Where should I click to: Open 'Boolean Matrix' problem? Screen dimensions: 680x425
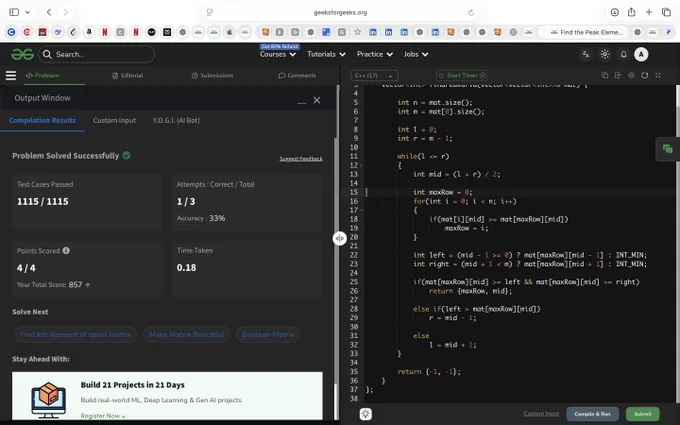(x=268, y=334)
